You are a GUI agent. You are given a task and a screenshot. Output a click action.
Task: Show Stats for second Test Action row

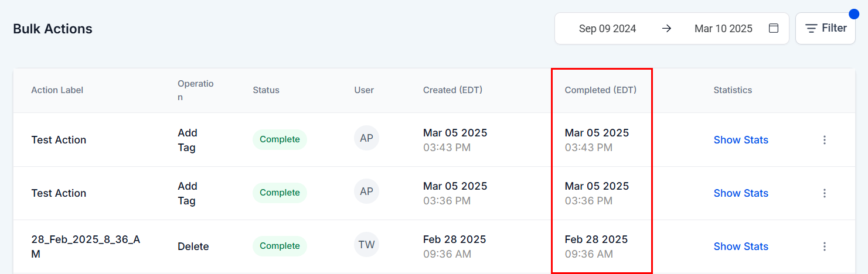(740, 193)
